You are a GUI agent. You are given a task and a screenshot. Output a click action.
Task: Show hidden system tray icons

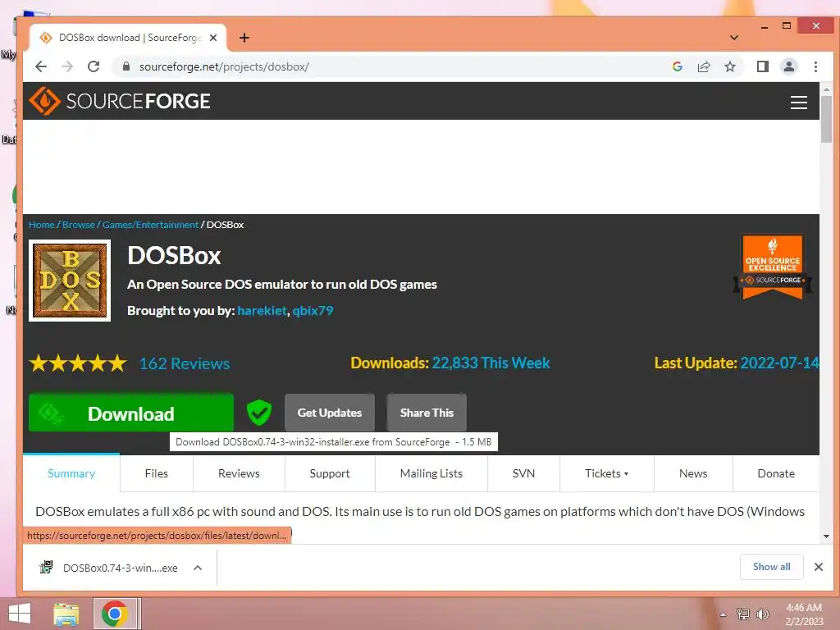coord(723,614)
